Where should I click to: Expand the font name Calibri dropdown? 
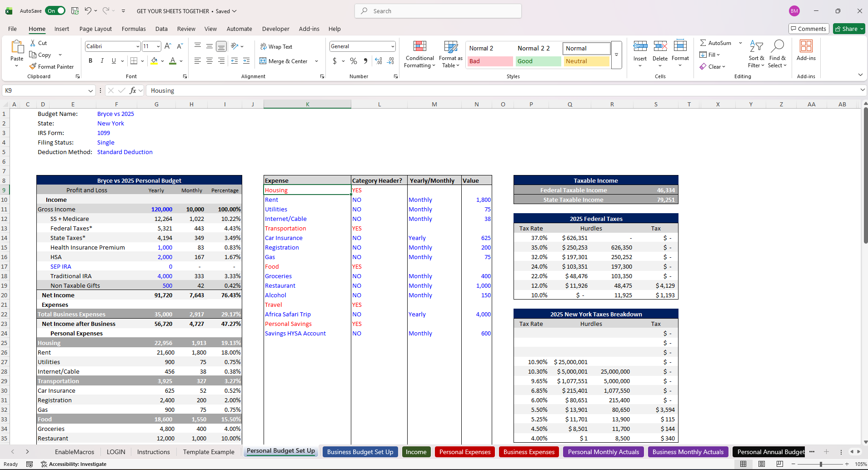138,46
